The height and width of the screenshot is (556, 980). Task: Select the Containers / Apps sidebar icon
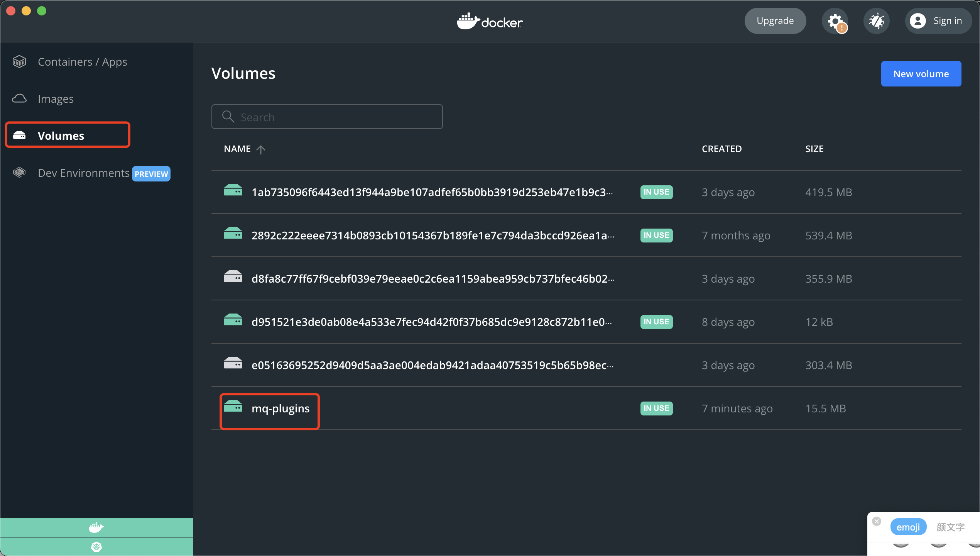coord(19,61)
